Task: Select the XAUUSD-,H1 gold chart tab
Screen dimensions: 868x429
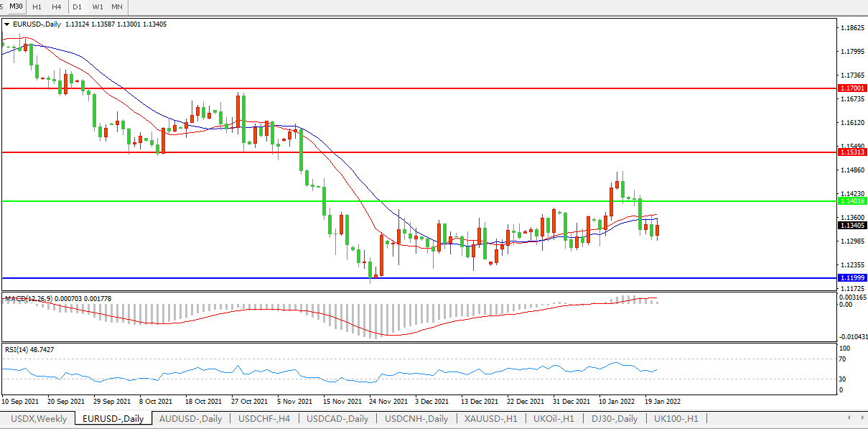Action: (x=489, y=418)
